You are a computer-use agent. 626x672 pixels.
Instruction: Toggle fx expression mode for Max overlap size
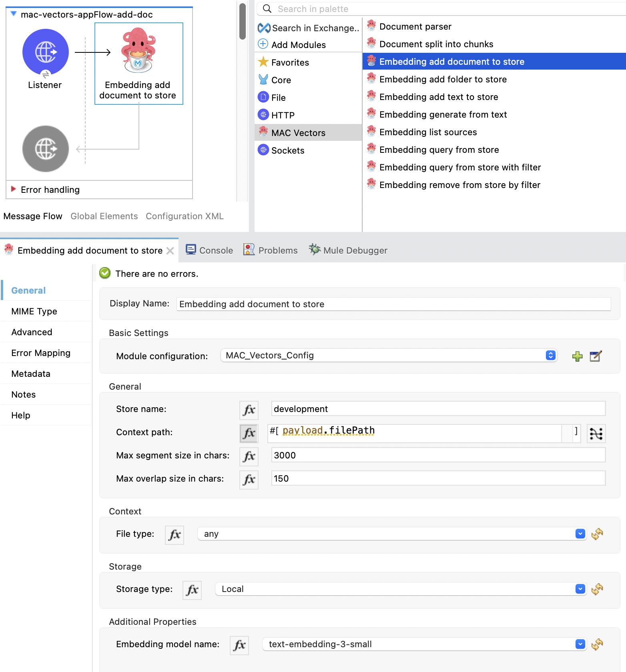click(249, 480)
